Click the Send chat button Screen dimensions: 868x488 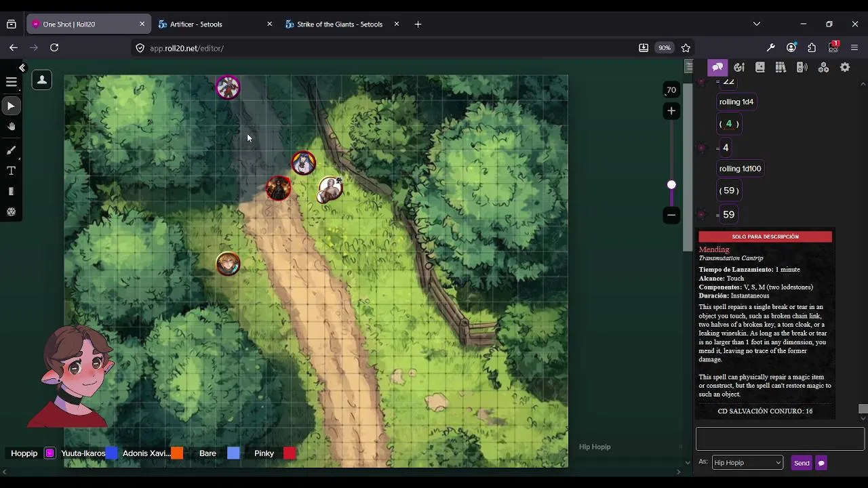coord(802,463)
